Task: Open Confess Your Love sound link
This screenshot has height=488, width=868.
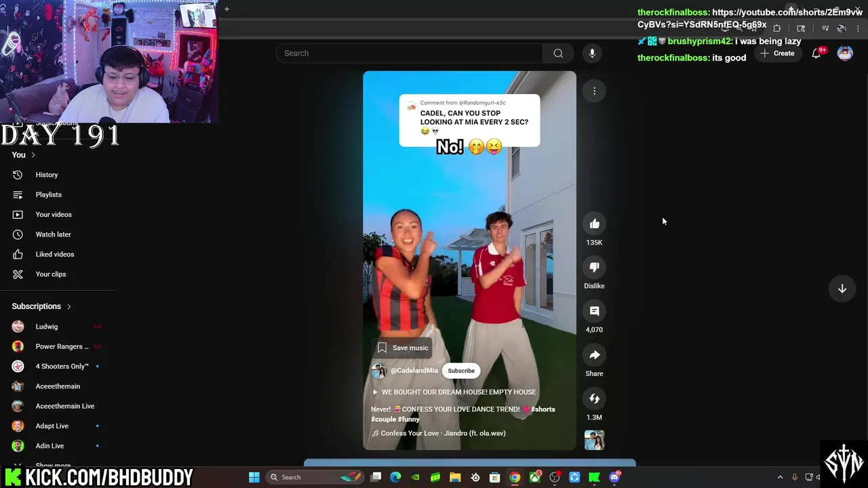Action: [439, 433]
